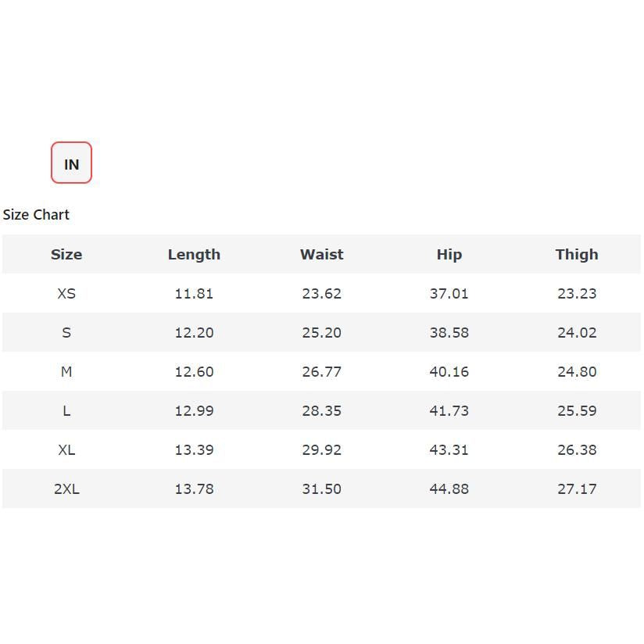Select the XL size row label
644x644 pixels.
66,450
